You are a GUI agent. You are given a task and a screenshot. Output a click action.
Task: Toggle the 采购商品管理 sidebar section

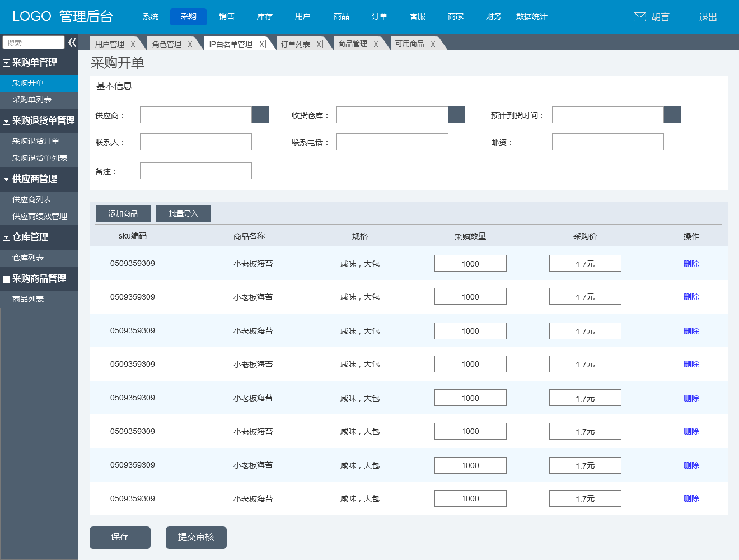tap(7, 279)
